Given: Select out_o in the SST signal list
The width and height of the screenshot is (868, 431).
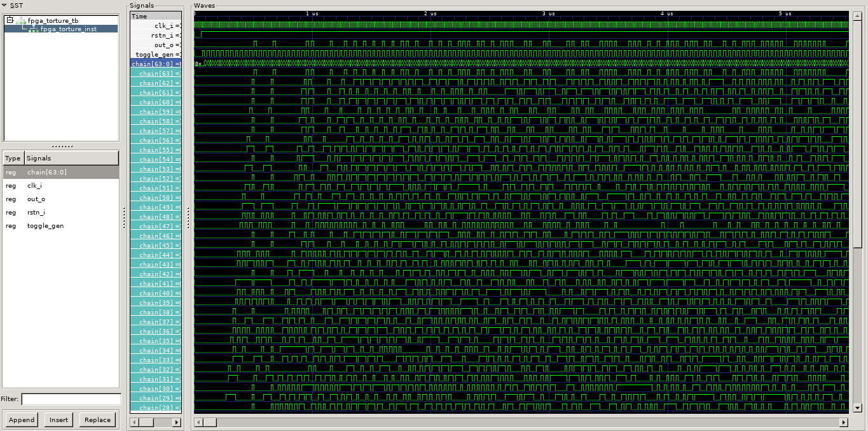Looking at the screenshot, I should coord(61,199).
